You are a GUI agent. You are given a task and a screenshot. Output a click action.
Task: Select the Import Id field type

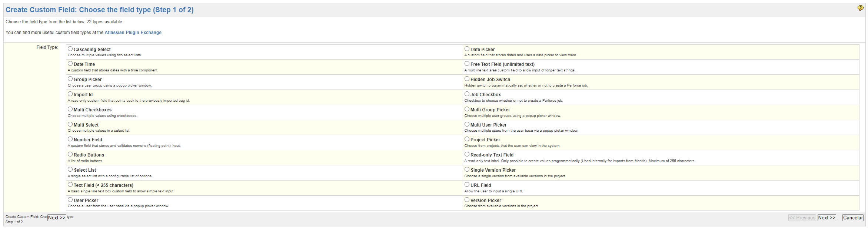click(70, 94)
